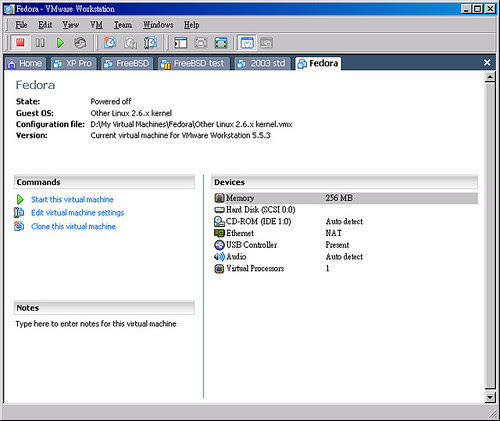Click the green Power On toolbar icon
This screenshot has width=500, height=421.
tap(60, 43)
